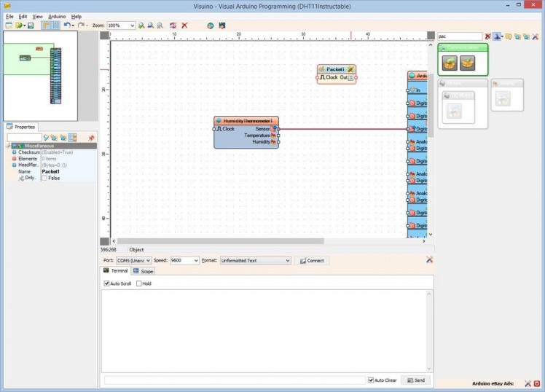Screen dimensions: 545x392
Task: Click the Send button
Action: pyautogui.click(x=416, y=380)
